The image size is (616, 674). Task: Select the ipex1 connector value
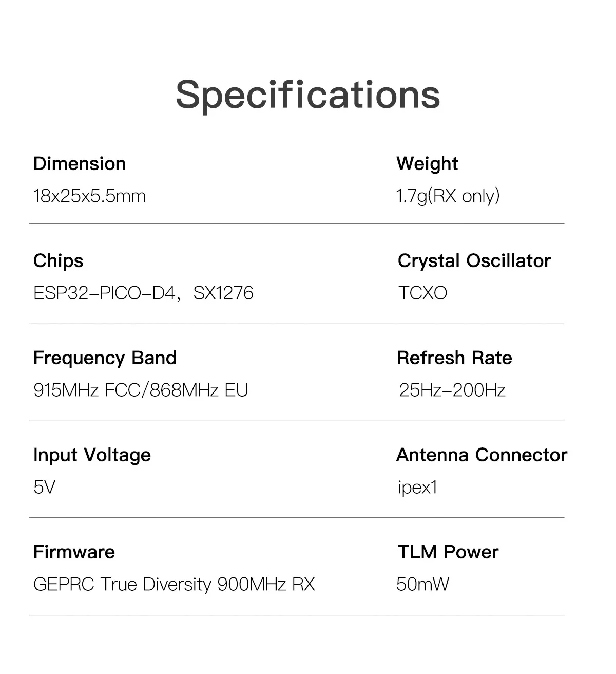pyautogui.click(x=417, y=487)
